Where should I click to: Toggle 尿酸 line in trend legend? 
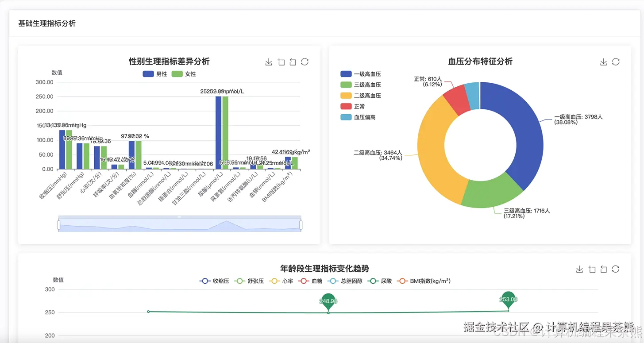click(381, 281)
